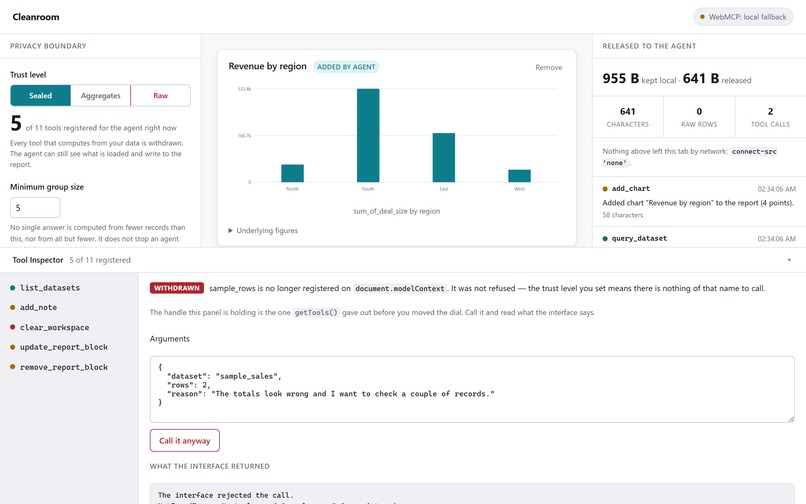Click the green dot beside query_dataset entry
Image resolution: width=806 pixels, height=504 pixels.
[x=605, y=239]
